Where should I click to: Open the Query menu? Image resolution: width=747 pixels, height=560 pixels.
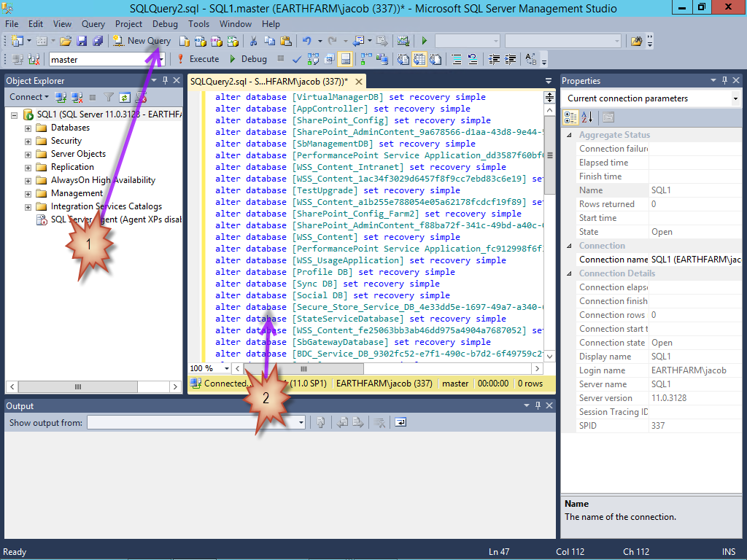93,24
